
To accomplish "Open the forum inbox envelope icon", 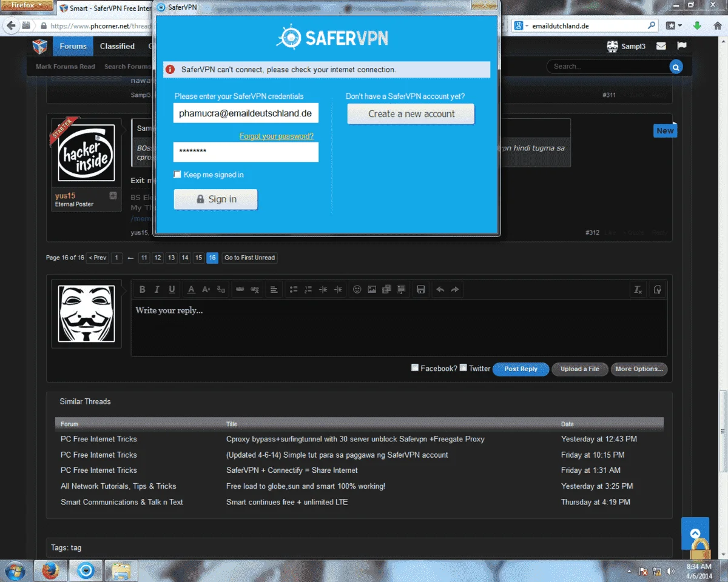I will (x=661, y=46).
